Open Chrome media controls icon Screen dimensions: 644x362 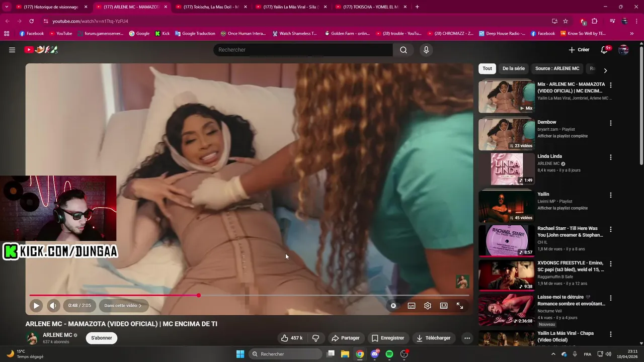612,21
